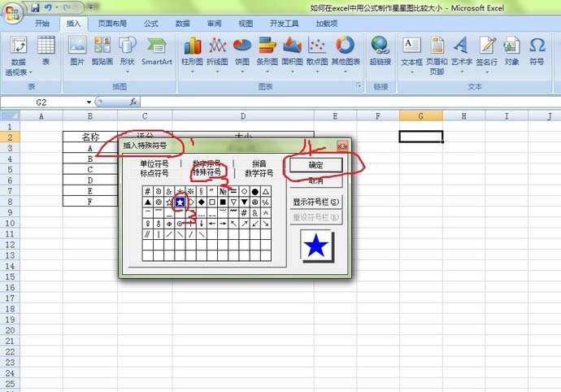Screen dimensions: 561x392
Task: Confirm with the 确定 button
Action: coord(316,165)
